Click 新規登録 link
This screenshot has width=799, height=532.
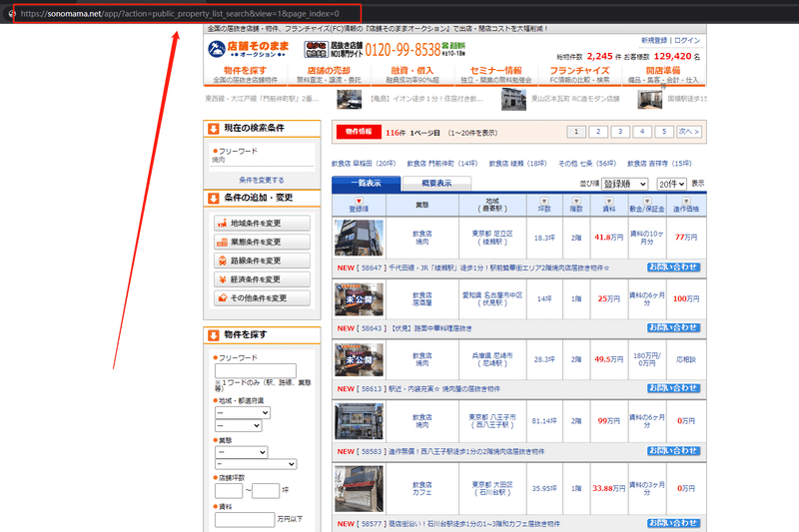pyautogui.click(x=654, y=40)
